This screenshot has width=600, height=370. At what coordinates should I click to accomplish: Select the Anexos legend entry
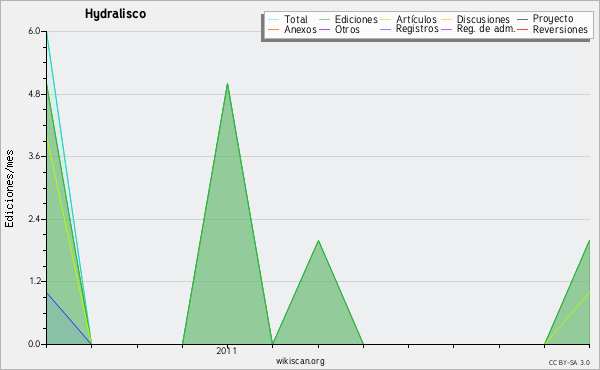tap(300, 29)
